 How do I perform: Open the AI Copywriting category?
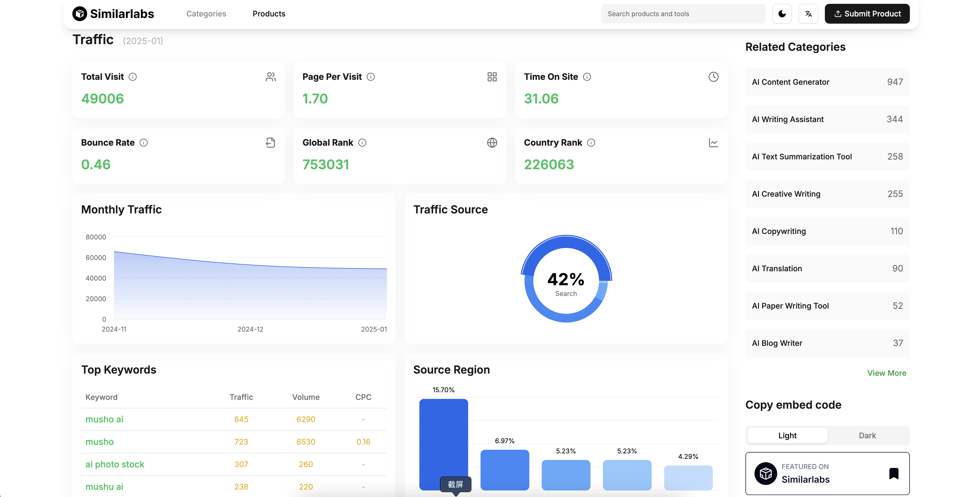[827, 231]
